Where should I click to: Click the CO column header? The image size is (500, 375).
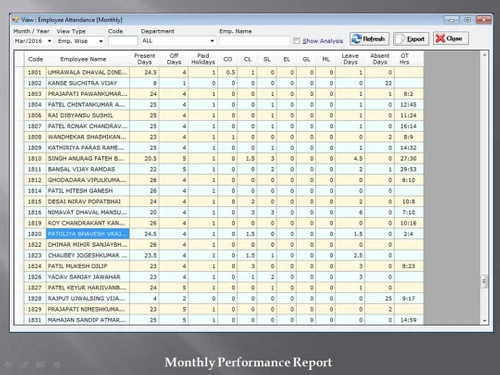(x=228, y=59)
